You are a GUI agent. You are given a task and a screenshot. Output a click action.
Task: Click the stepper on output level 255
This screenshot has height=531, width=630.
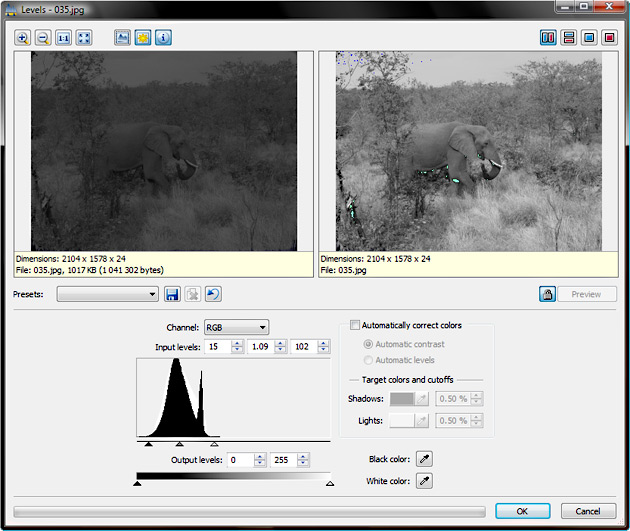pyautogui.click(x=303, y=460)
